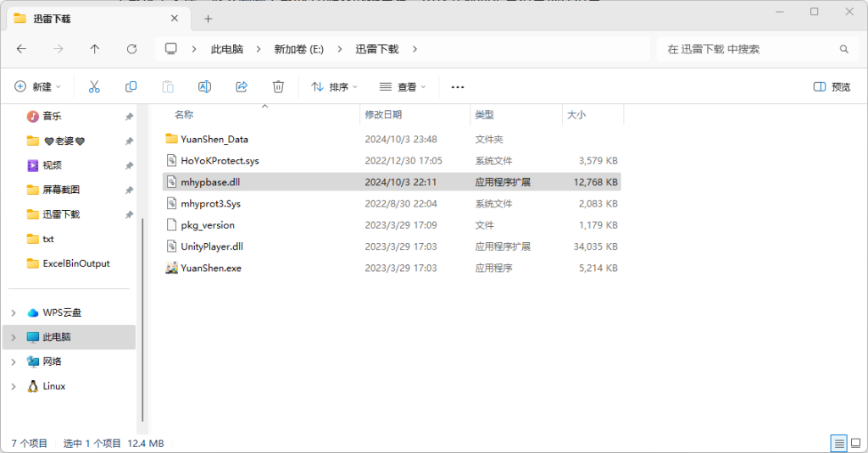
Task: Expand chevron after 此电脑 in address bar
Action: (259, 49)
